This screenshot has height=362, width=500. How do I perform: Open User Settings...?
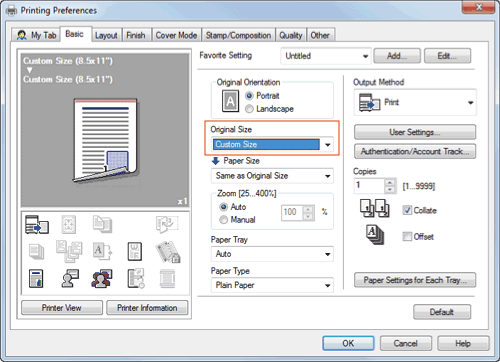[x=415, y=132]
